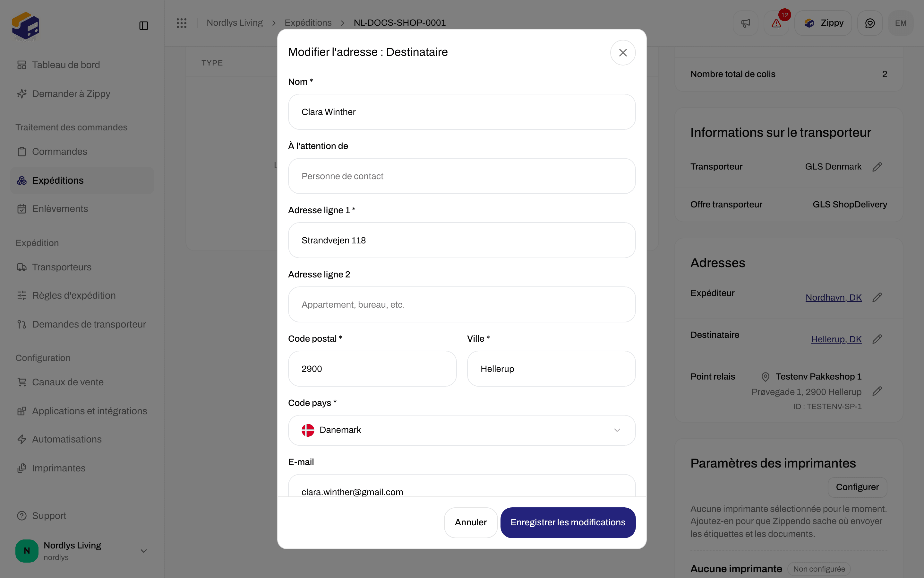Image resolution: width=924 pixels, height=578 pixels.
Task: Open the apps grid icon
Action: [x=181, y=23]
